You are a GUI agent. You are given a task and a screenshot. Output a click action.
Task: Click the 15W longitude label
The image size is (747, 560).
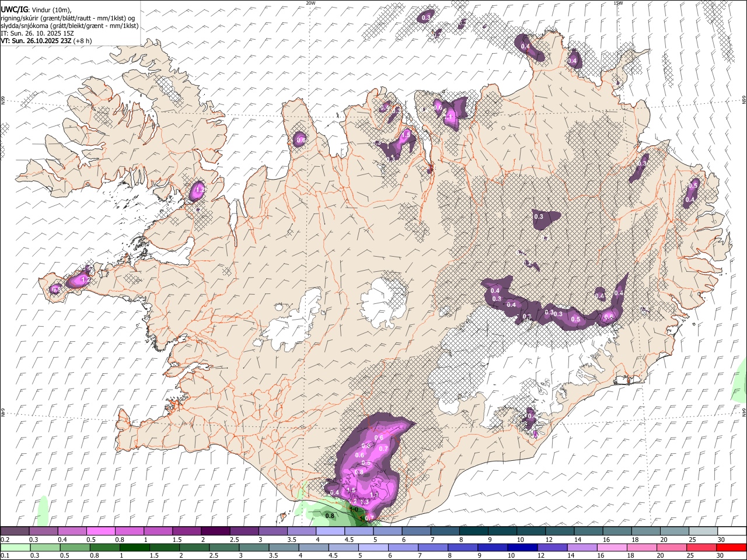pos(618,3)
